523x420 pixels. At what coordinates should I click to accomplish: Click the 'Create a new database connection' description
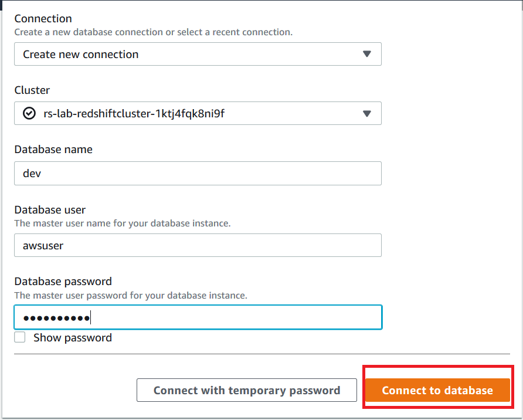tap(153, 32)
